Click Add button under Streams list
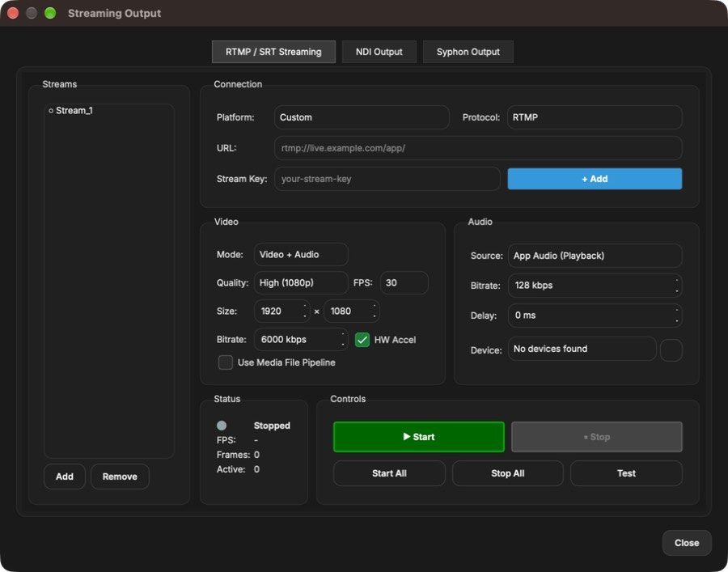 65,477
